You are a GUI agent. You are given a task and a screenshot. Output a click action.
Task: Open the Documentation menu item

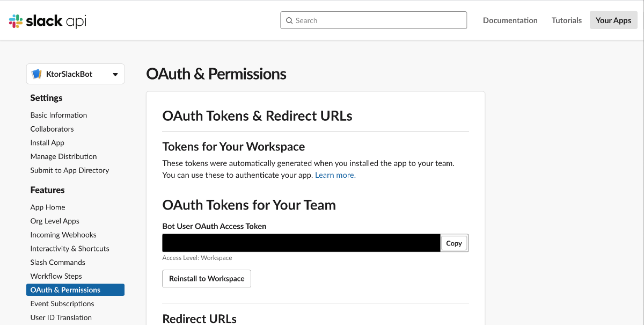tap(510, 20)
